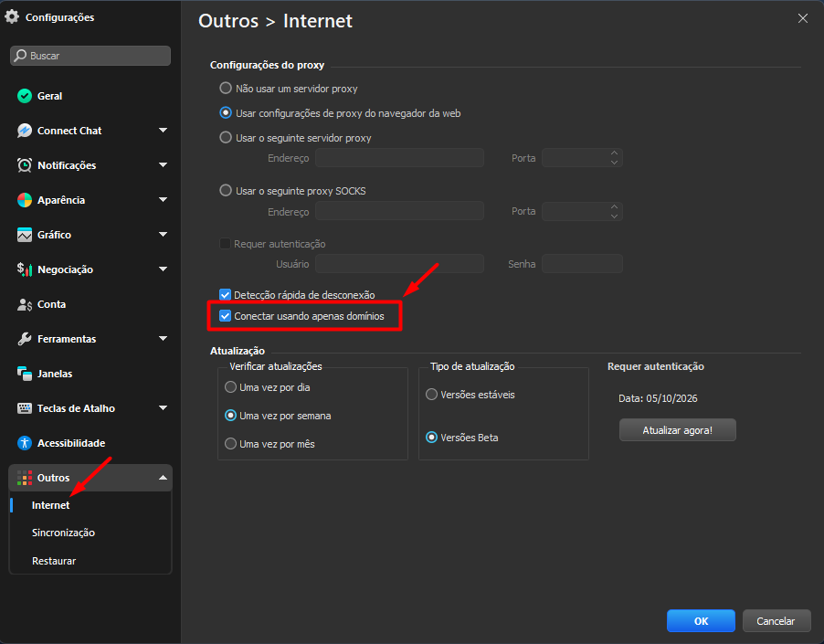This screenshot has height=644, width=824.
Task: Expand the Connect Chat section arrow
Action: click(x=163, y=131)
